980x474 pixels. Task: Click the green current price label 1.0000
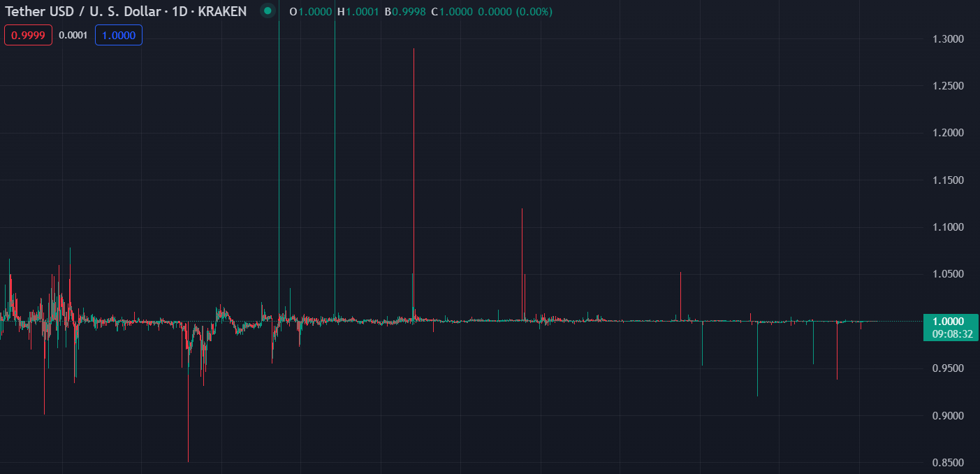coord(948,321)
